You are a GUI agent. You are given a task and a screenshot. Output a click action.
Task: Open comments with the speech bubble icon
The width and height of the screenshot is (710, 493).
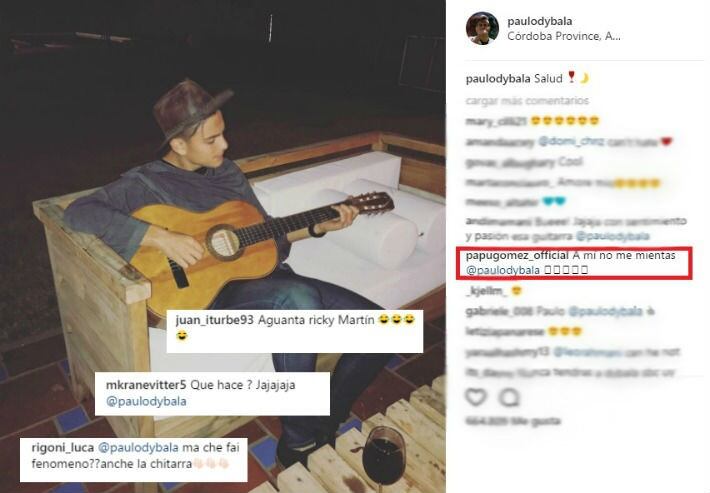[509, 397]
